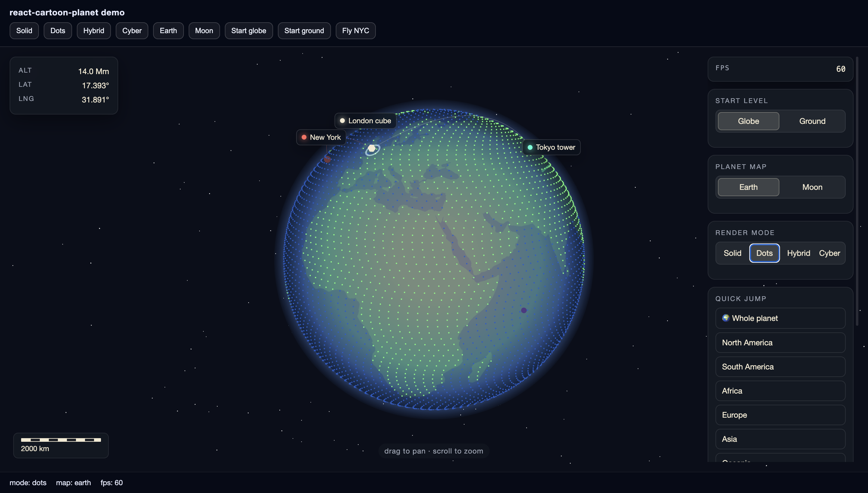Choose Dots in Render Mode panel

[764, 253]
